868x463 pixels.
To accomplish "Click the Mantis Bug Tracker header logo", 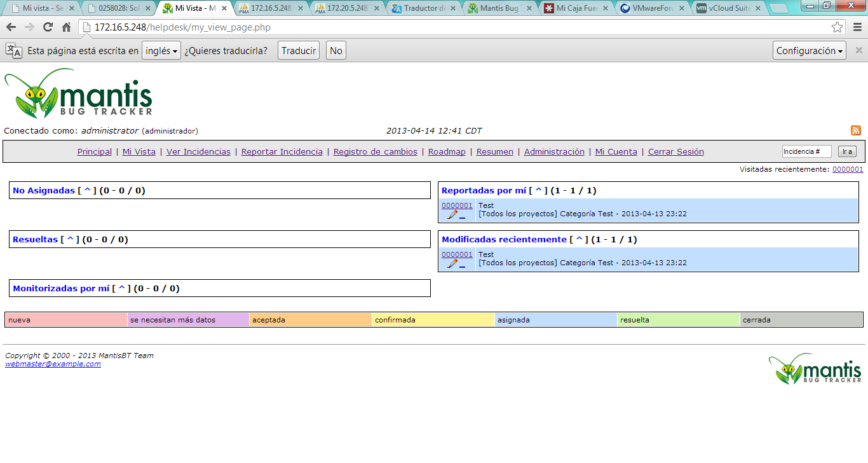I will 78,93.
